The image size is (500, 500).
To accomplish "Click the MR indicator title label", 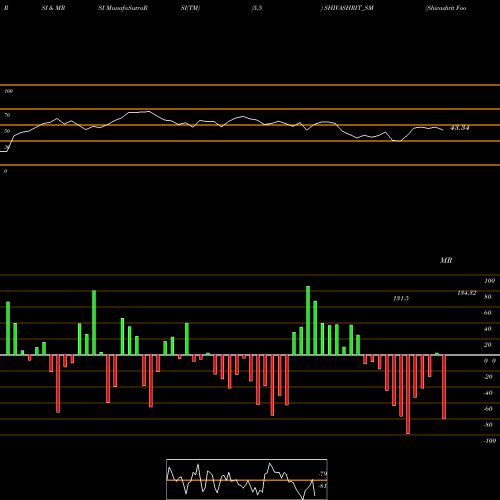I will point(446,260).
